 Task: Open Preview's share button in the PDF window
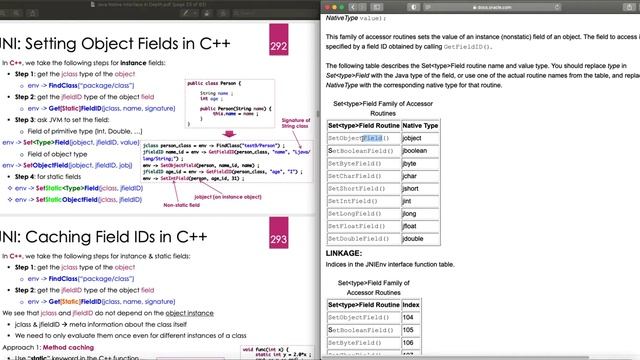click(x=32, y=13)
